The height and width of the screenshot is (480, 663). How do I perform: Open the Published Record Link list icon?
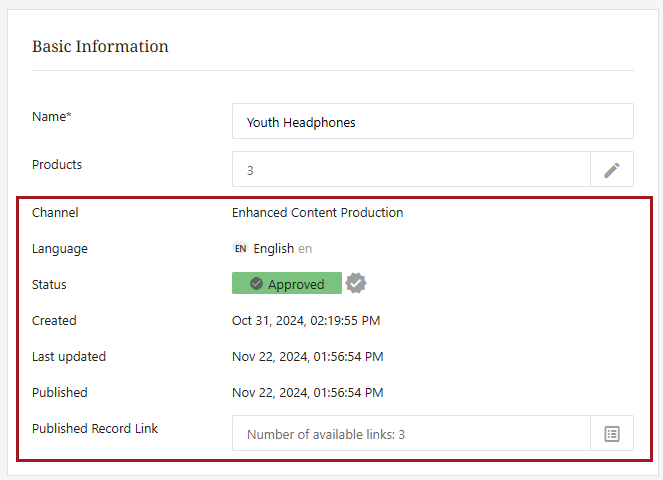[612, 434]
